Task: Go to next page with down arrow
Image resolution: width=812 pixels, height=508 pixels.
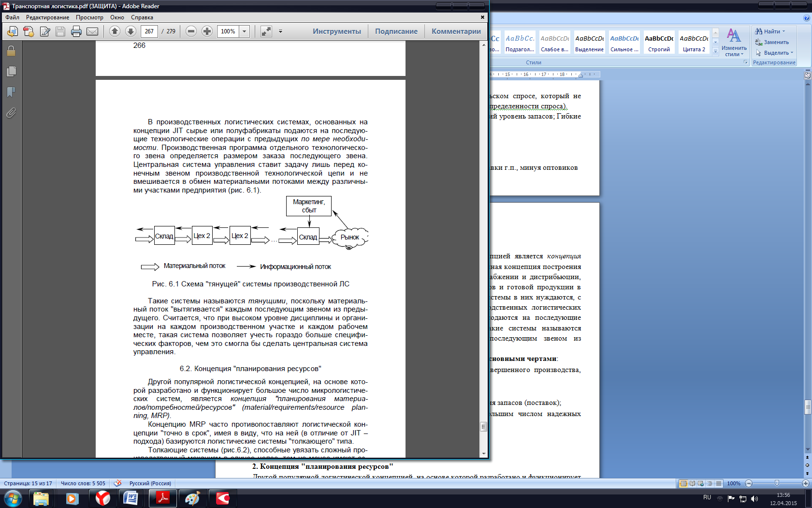Action: (x=130, y=31)
